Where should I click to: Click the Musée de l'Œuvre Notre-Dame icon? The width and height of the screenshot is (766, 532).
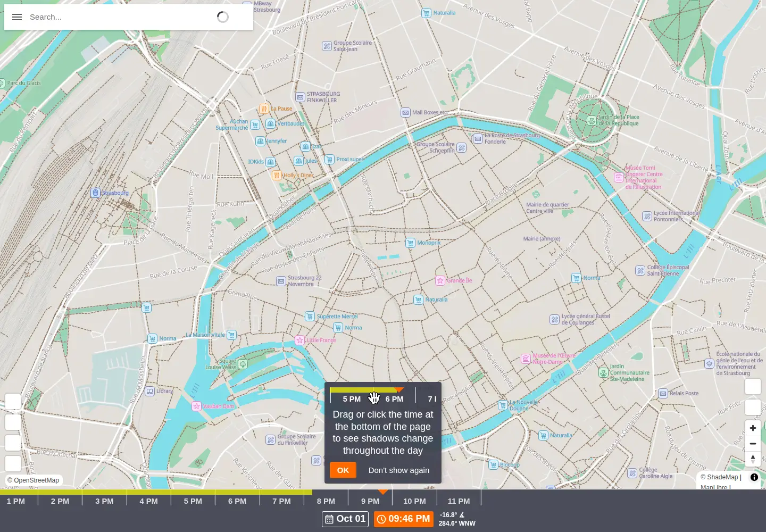point(526,359)
